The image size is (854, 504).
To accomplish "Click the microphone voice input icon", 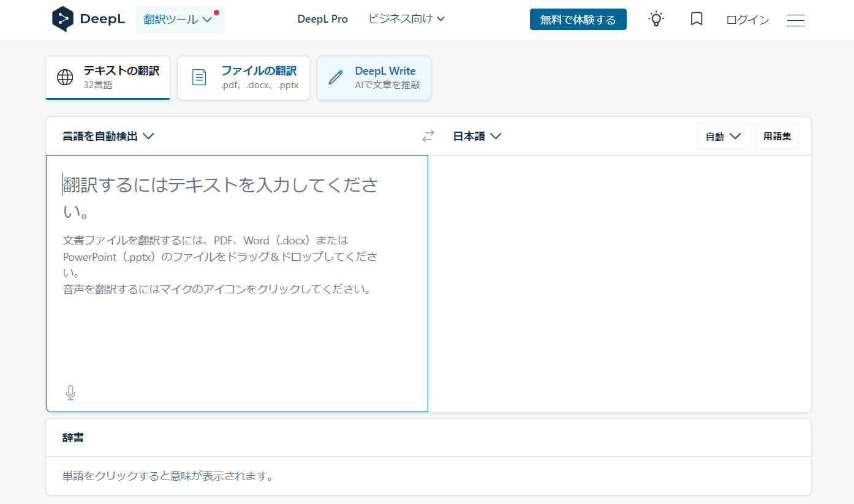I will (70, 393).
